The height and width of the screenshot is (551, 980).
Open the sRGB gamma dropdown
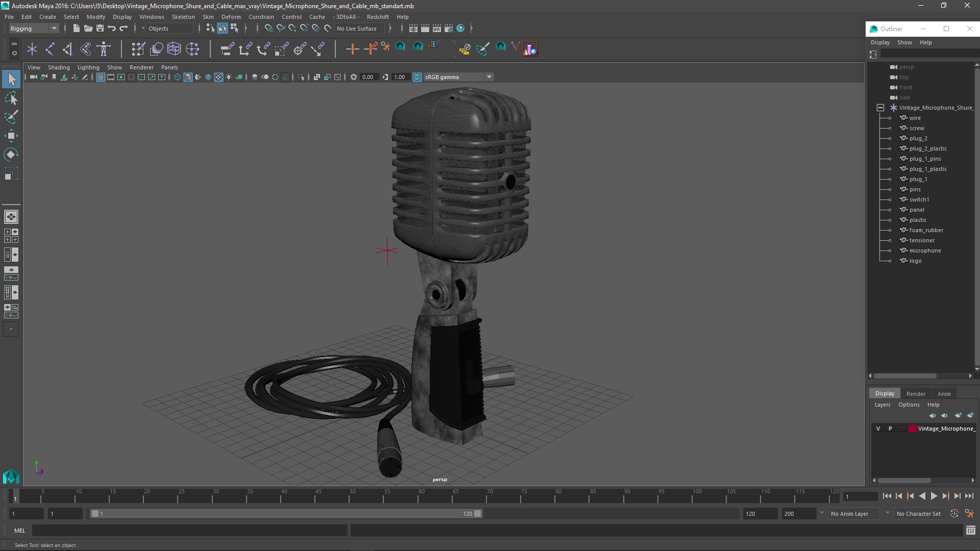coord(458,77)
